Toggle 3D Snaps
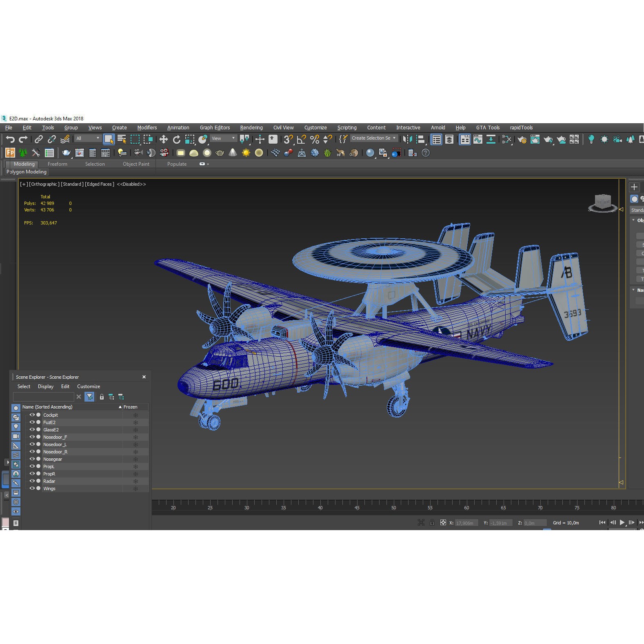Viewport: 644px width, 644px height. click(288, 140)
